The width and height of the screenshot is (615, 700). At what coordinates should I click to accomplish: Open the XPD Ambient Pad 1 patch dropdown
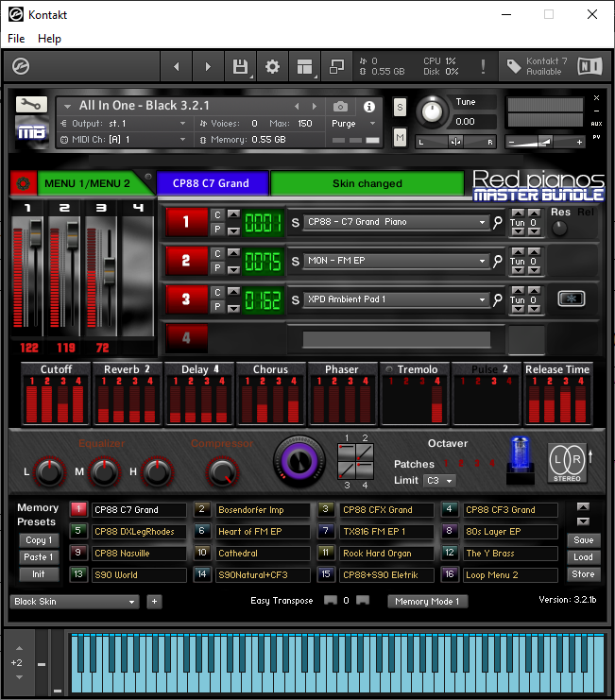(x=396, y=299)
